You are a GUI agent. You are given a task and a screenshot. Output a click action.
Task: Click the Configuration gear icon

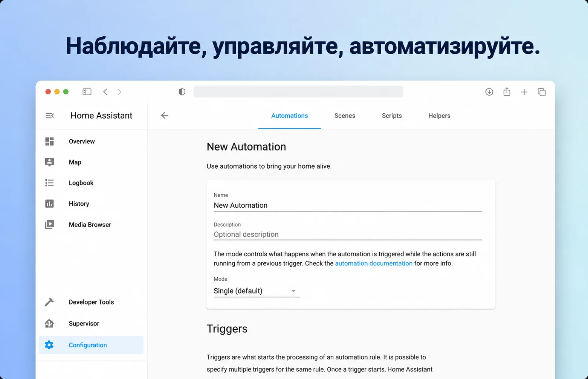[49, 345]
